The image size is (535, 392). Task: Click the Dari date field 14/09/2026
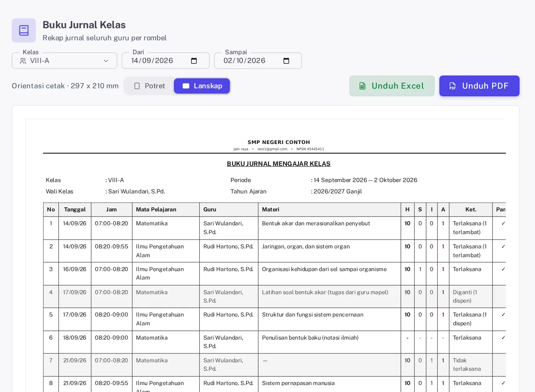166,61
